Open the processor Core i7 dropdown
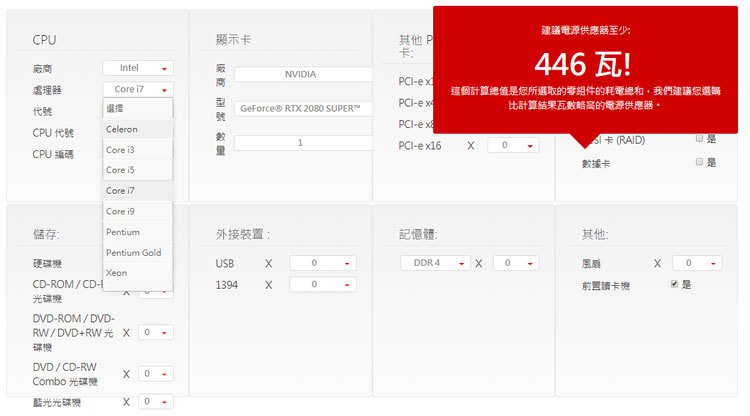Viewport: 750px width, 416px height. click(x=138, y=89)
